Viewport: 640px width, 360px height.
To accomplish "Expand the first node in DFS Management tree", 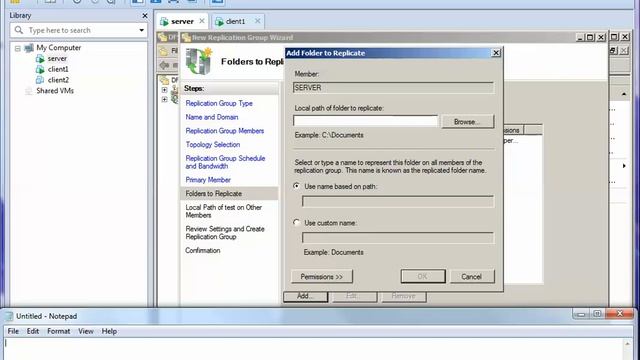I will pyautogui.click(x=164, y=90).
